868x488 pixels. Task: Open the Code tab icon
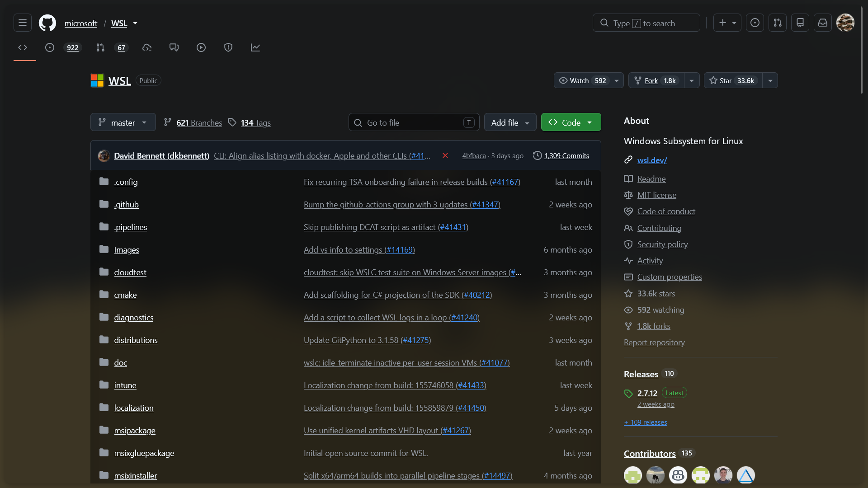click(x=23, y=47)
